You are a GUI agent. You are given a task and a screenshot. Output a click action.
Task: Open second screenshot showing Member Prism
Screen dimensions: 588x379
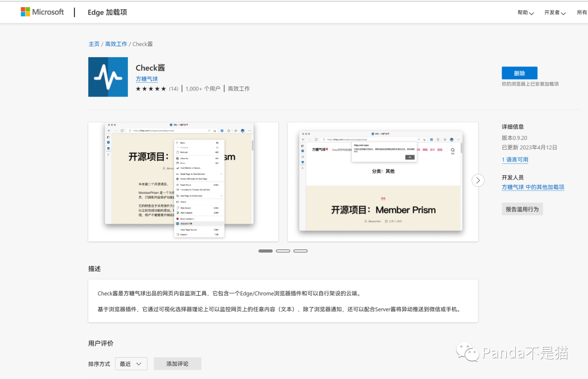[x=383, y=182]
